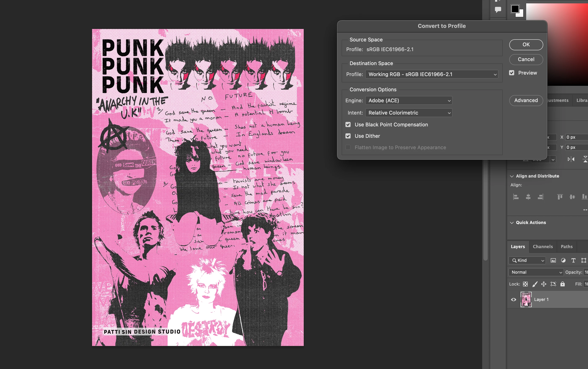
Task: Click the lock all padlock icon
Action: [562, 284]
